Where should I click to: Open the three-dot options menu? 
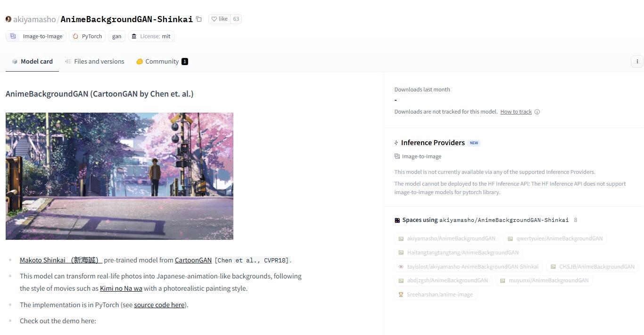click(637, 61)
